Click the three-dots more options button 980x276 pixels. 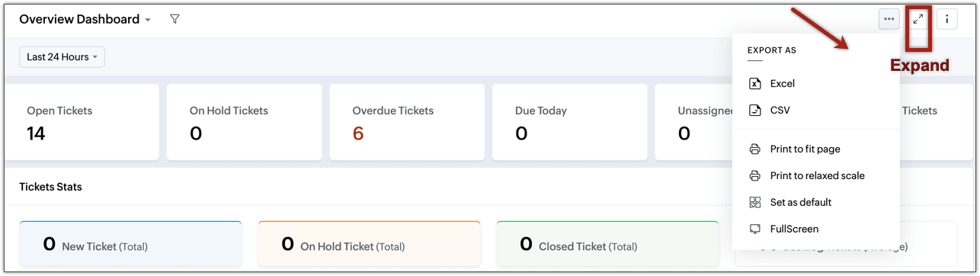[889, 19]
